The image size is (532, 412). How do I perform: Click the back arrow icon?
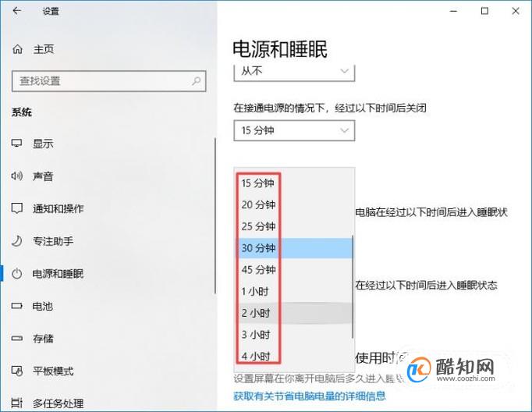[16, 11]
